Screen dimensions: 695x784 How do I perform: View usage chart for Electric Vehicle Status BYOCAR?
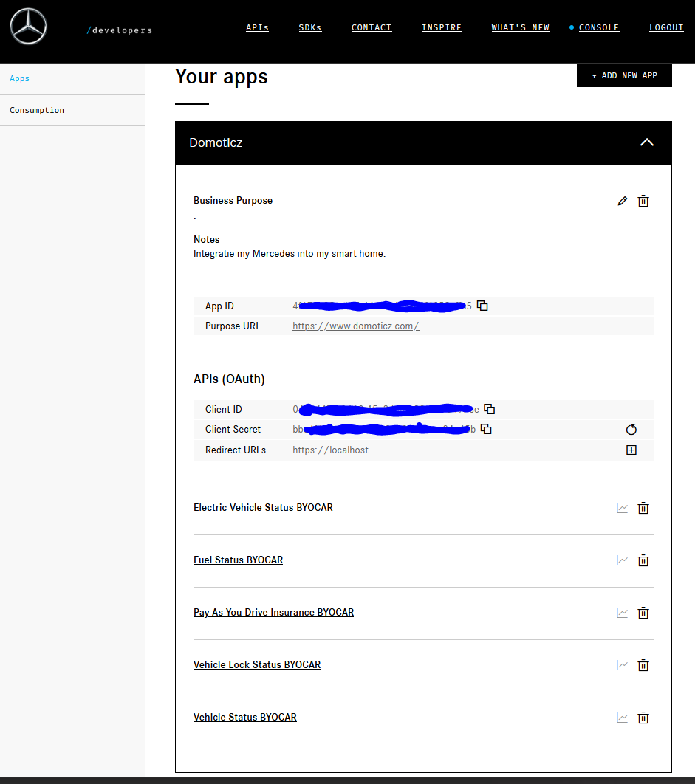click(622, 508)
